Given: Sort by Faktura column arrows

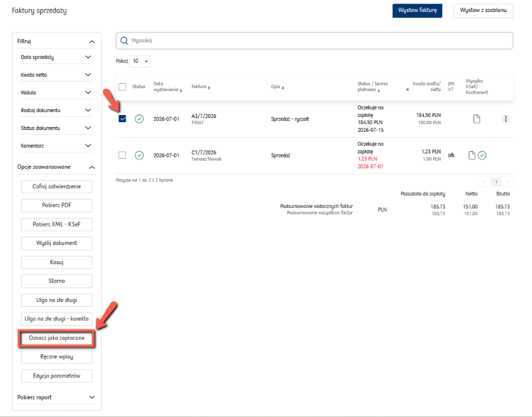Looking at the screenshot, I should (x=209, y=87).
